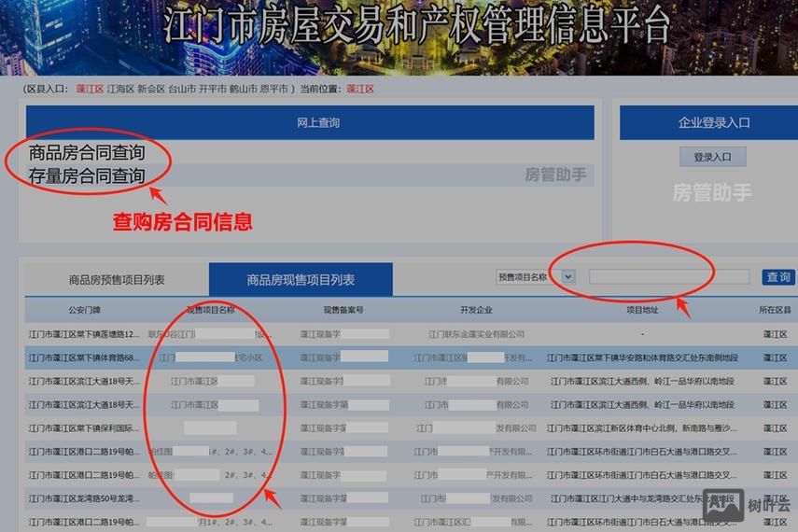Click the 企业登录入口 panel header
Screen dimensions: 798x532
[708, 122]
